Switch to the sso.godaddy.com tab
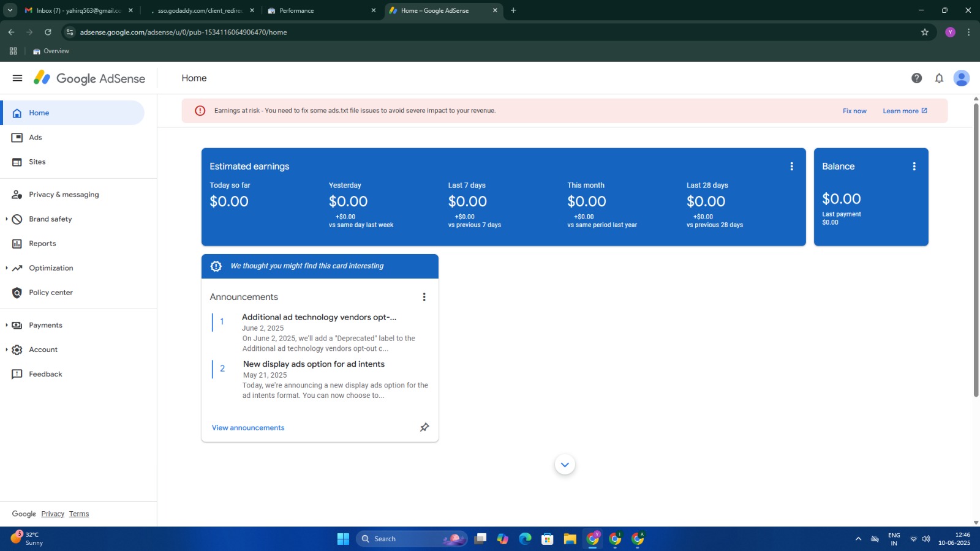The width and height of the screenshot is (980, 551). (x=199, y=10)
